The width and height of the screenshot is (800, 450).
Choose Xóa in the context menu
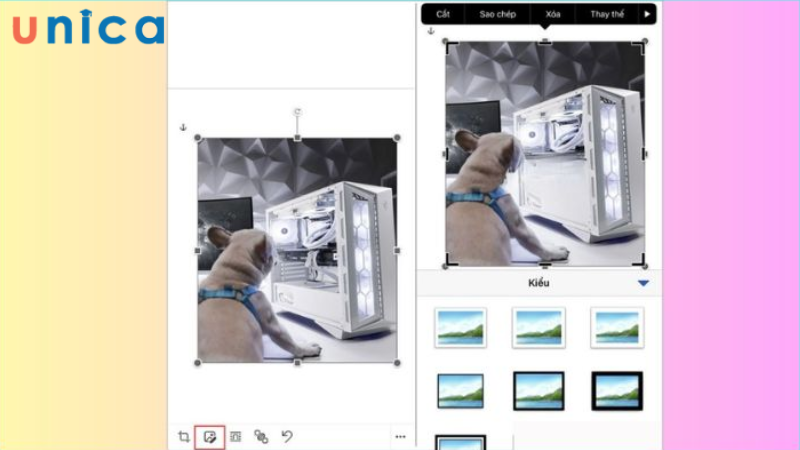click(x=553, y=14)
